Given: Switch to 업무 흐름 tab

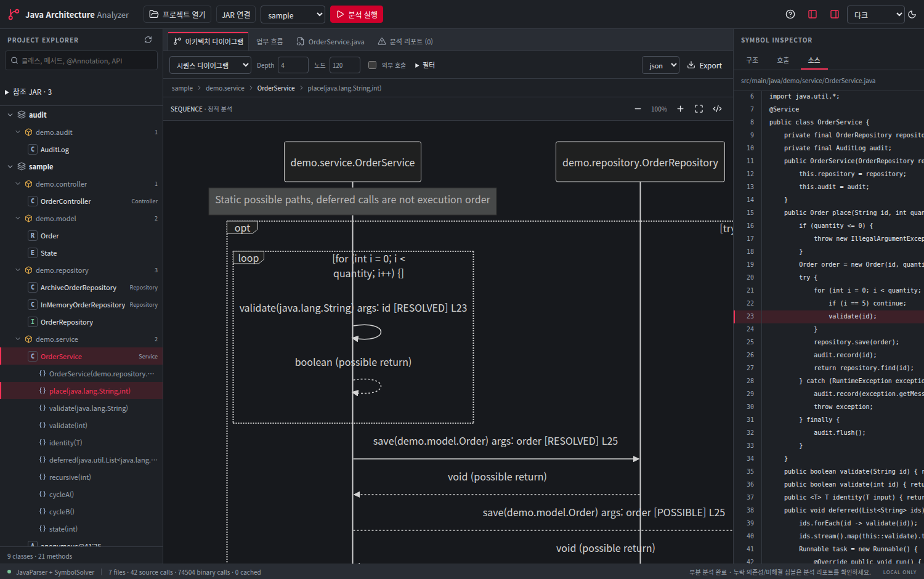Looking at the screenshot, I should (270, 41).
